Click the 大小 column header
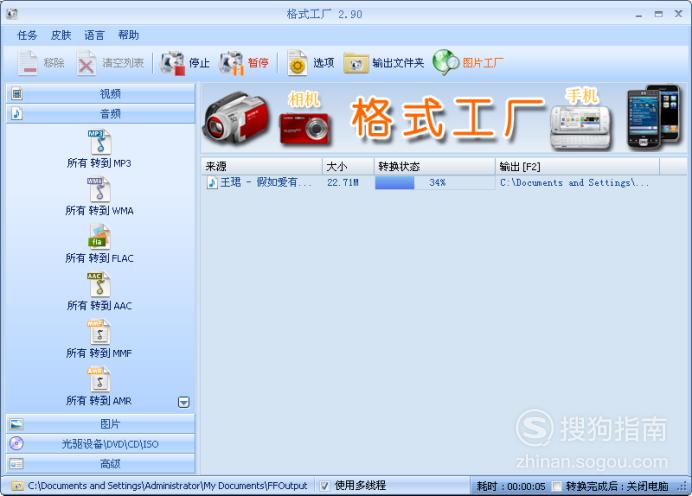The width and height of the screenshot is (692, 496). 348,166
